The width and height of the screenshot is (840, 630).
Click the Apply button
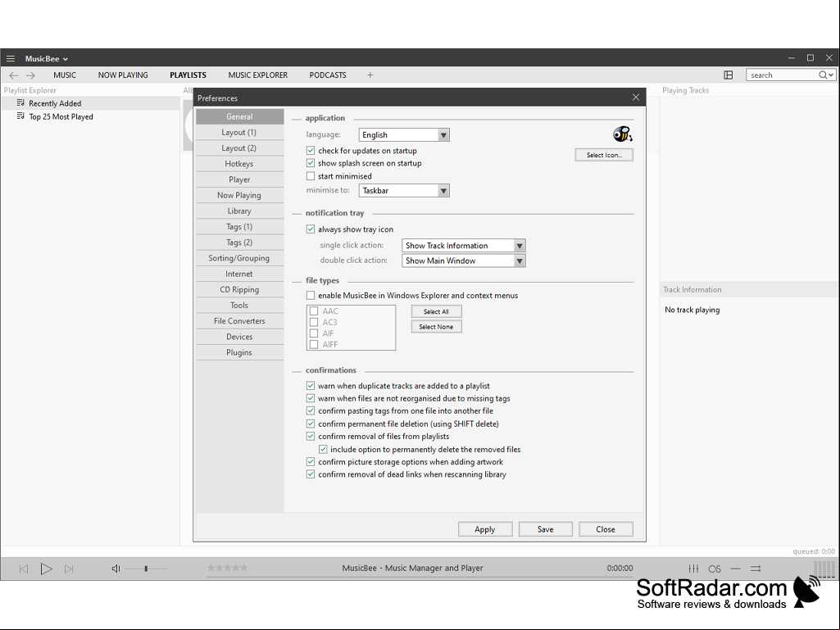coord(485,529)
